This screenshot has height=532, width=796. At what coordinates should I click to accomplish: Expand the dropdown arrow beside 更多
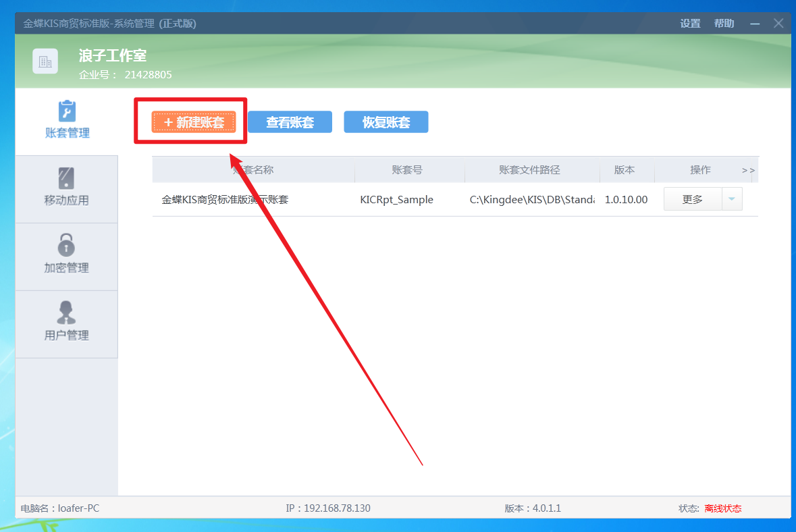pyautogui.click(x=732, y=199)
